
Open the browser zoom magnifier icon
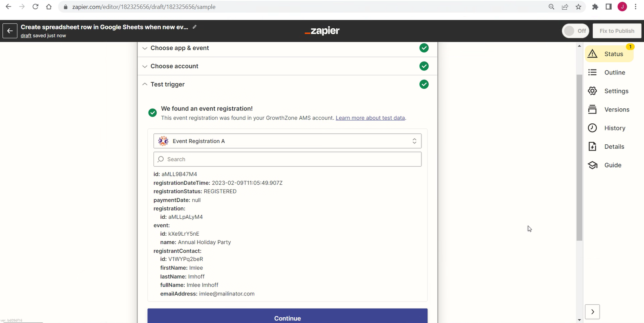coord(551,7)
